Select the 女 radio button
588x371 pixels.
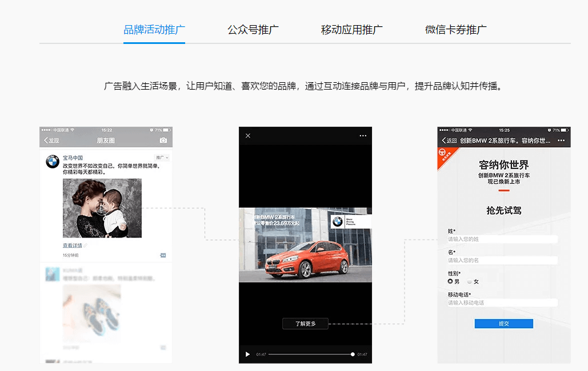point(469,281)
